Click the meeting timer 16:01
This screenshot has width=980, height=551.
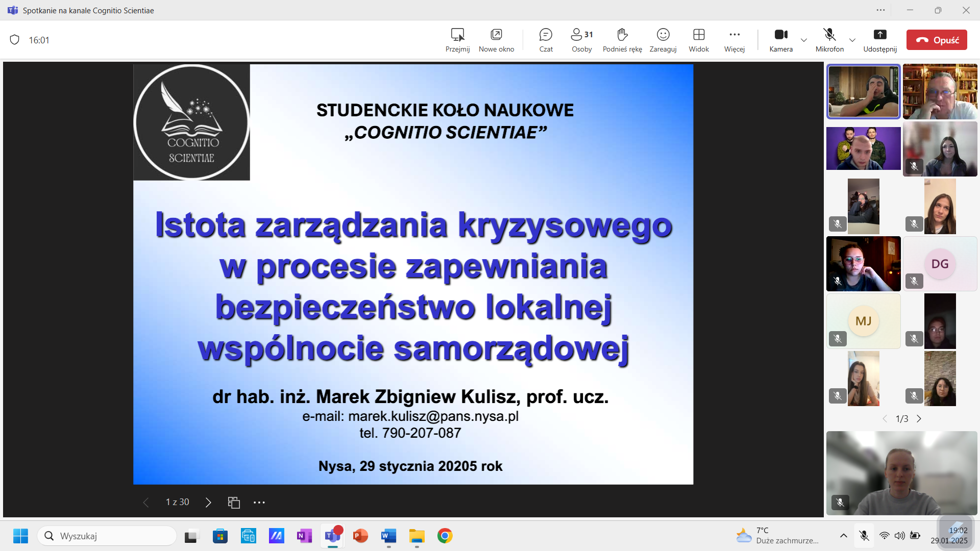39,40
